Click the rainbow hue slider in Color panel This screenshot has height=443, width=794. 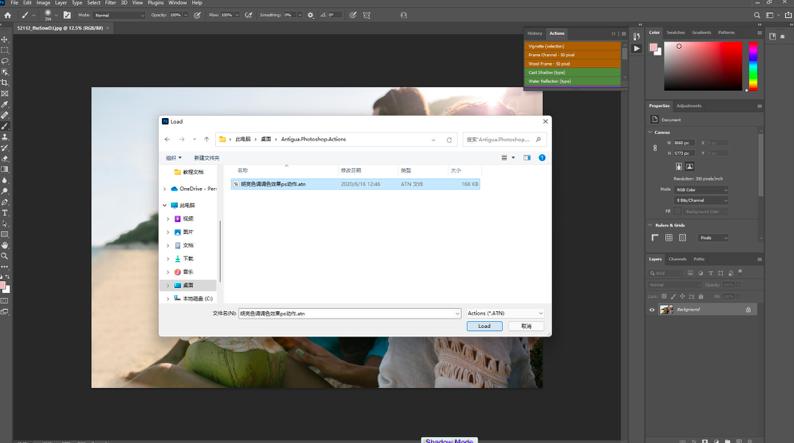753,65
